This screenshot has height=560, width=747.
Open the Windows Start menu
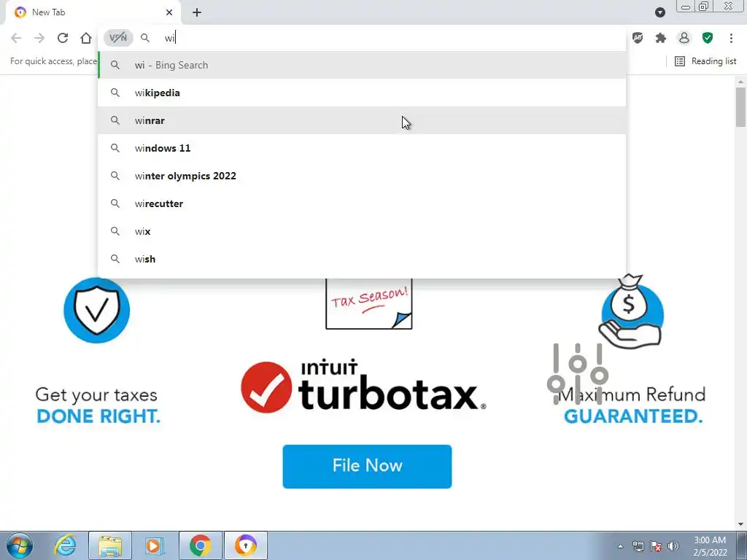point(19,545)
